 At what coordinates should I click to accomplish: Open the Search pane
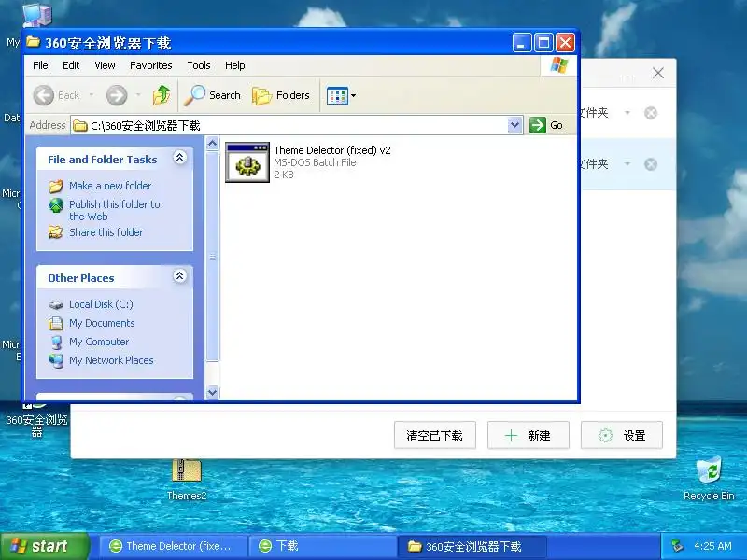point(213,95)
